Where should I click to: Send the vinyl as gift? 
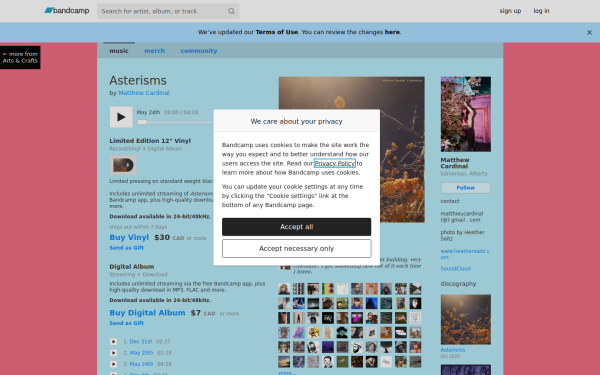126,248
